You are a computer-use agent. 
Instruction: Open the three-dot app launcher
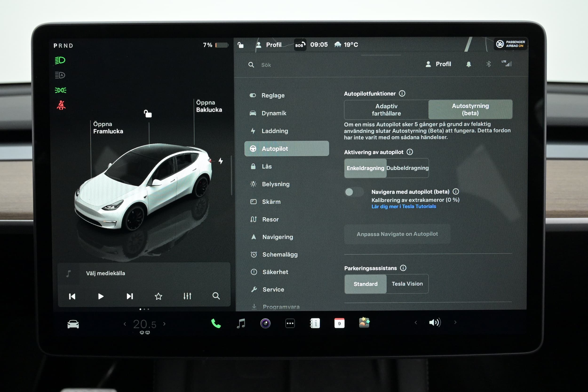[290, 323]
